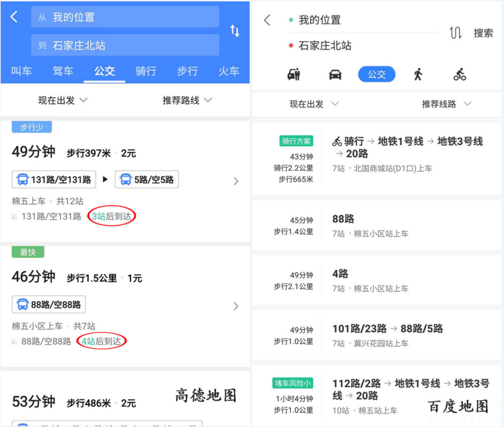The width and height of the screenshot is (504, 427).
Task: Swap origin and destination in Amap
Action: click(235, 31)
